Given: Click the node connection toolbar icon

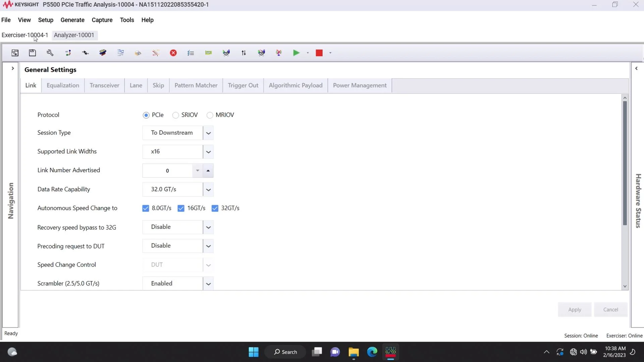Looking at the screenshot, I should tap(68, 53).
